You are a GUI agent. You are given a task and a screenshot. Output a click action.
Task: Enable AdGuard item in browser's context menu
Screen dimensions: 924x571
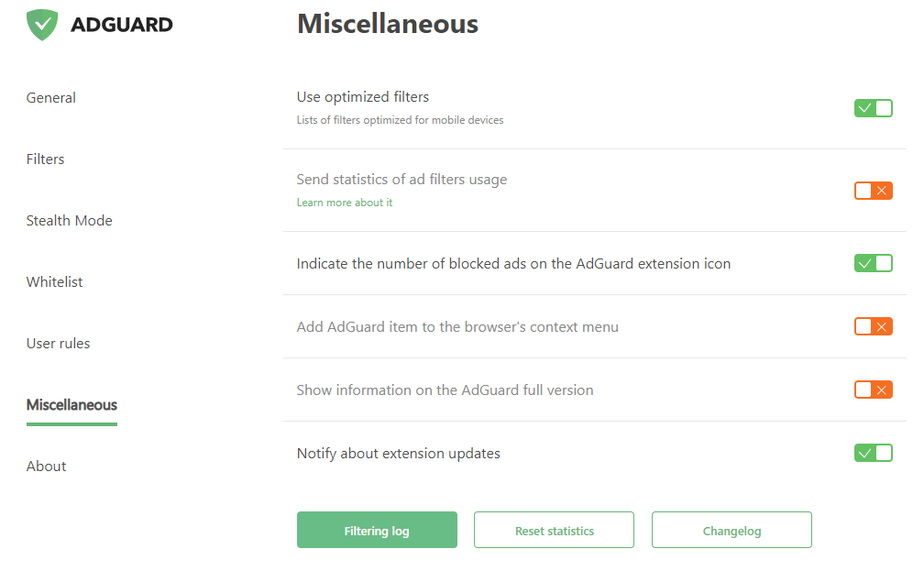point(873,326)
